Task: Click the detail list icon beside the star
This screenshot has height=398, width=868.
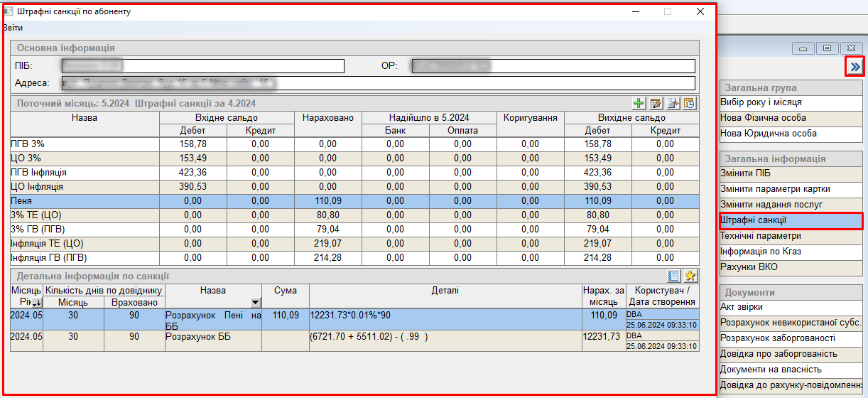Action: [674, 276]
